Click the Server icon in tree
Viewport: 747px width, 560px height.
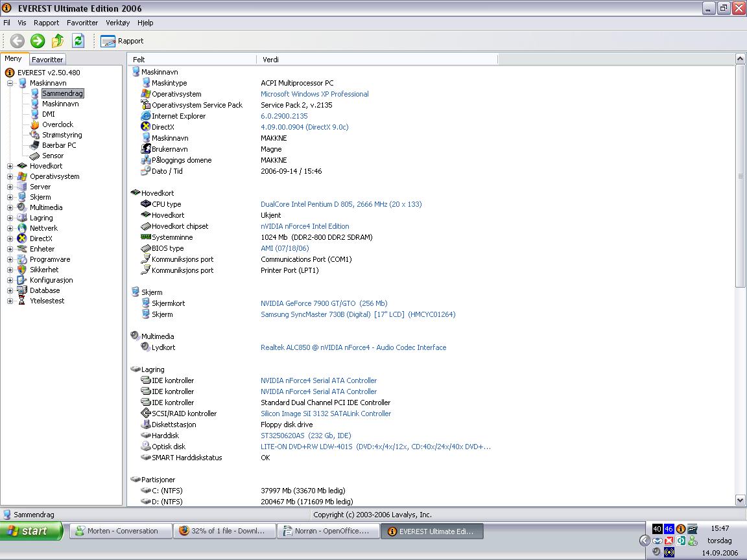pyautogui.click(x=22, y=187)
